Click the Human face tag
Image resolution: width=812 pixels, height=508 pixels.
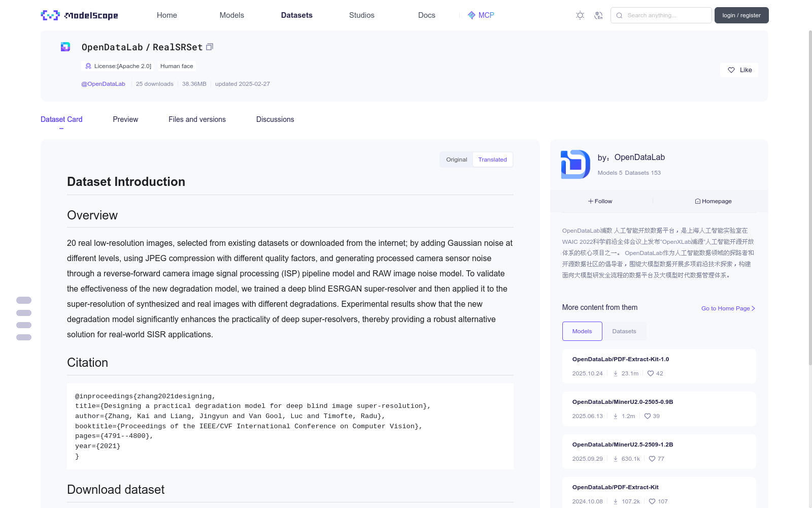(177, 66)
